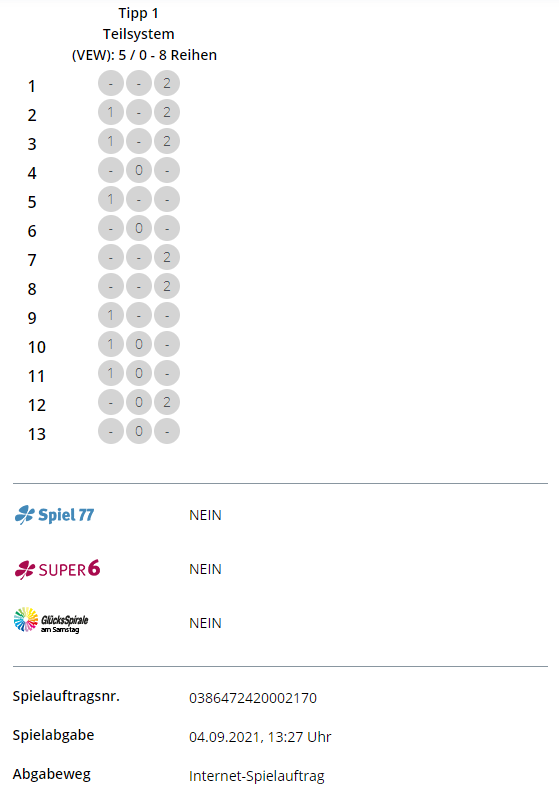Click the GlücksSpirale am Samstag logo
The height and width of the screenshot is (793, 559).
point(51,621)
